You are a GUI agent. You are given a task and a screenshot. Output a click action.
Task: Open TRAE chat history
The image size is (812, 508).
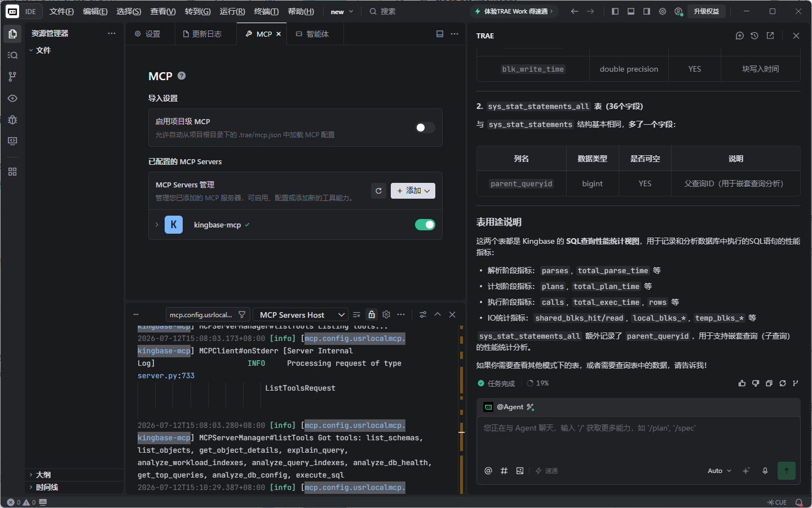[x=754, y=36]
